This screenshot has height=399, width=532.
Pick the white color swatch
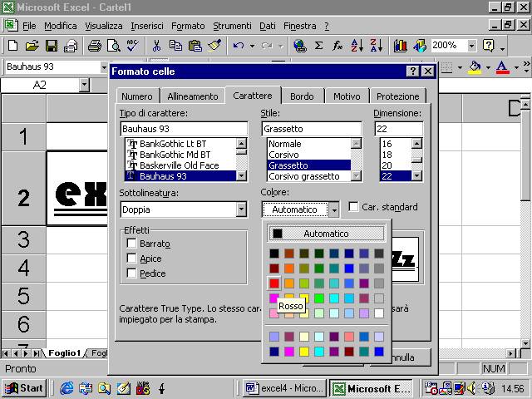[x=379, y=313]
